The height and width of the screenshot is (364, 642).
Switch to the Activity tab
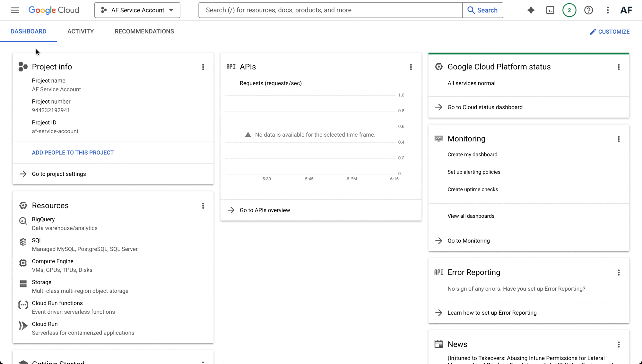[x=81, y=31]
